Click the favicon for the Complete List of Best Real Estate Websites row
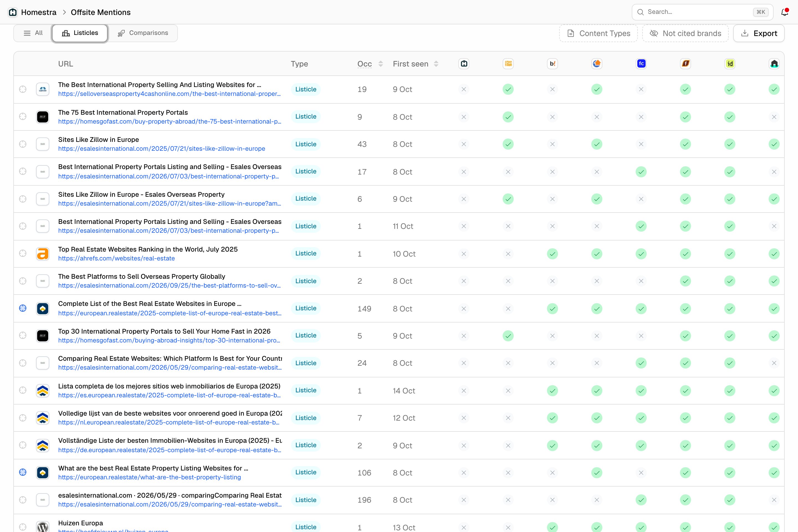Viewport: 798px width, 532px height. coord(43,308)
